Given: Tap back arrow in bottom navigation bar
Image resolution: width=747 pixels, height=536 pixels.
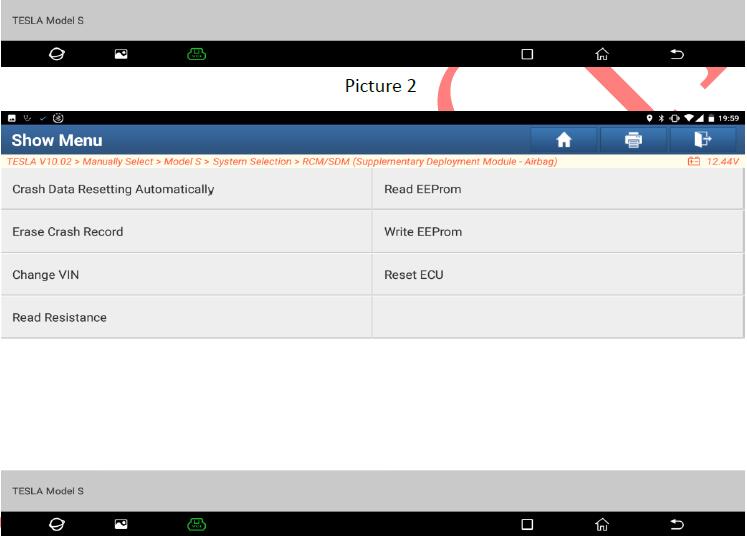Looking at the screenshot, I should point(677,524).
